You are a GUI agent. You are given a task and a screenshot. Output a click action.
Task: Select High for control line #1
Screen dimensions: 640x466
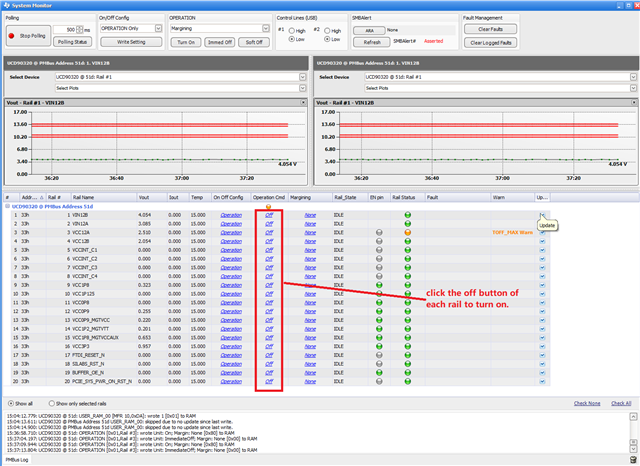pyautogui.click(x=292, y=31)
